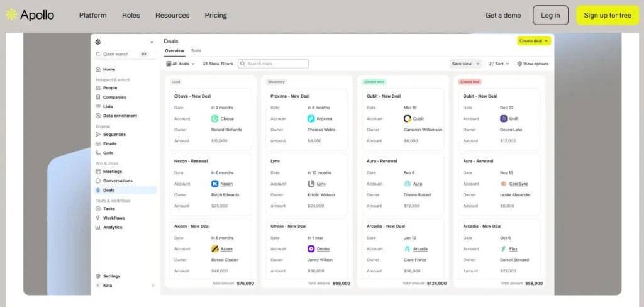Click the CoreSync account link
The image size is (644, 307).
point(519,184)
